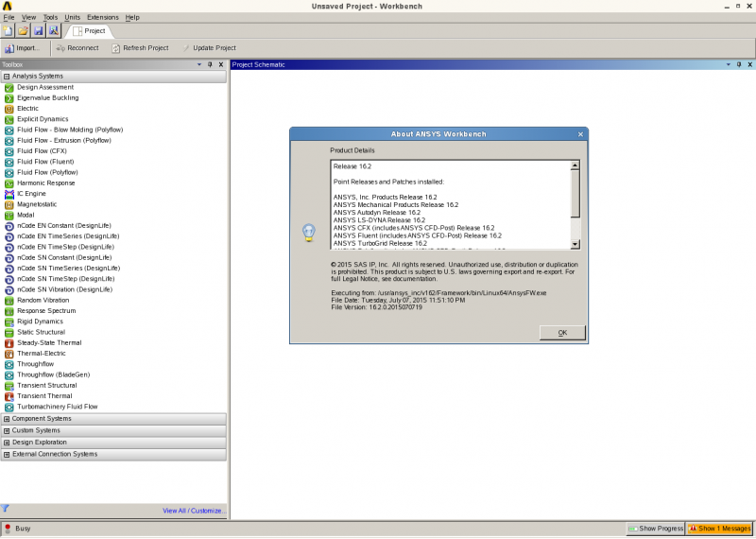The width and height of the screenshot is (756, 539).
Task: Click scroll-up arrow in Product Details list
Action: tap(575, 165)
